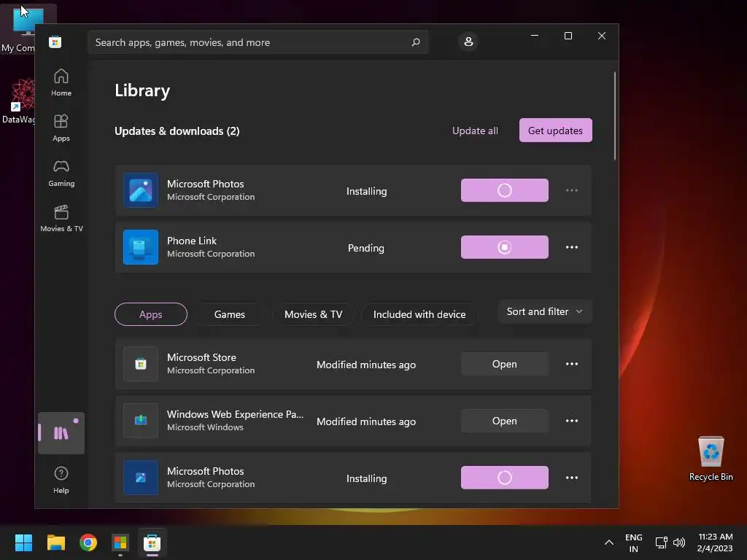Click the network icon in system tray
The height and width of the screenshot is (560, 747).
coord(661,542)
